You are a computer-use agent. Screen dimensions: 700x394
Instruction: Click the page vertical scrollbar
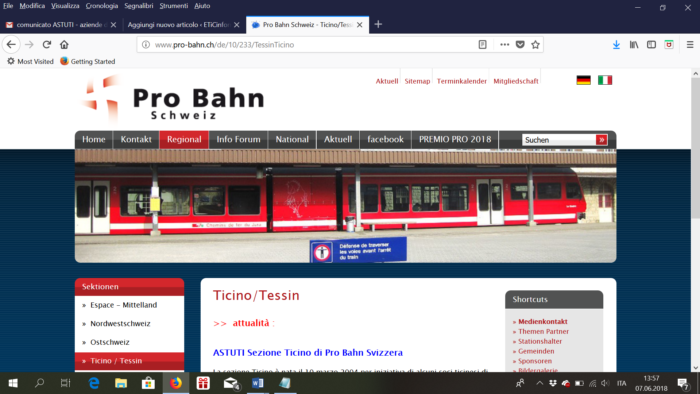click(x=696, y=220)
